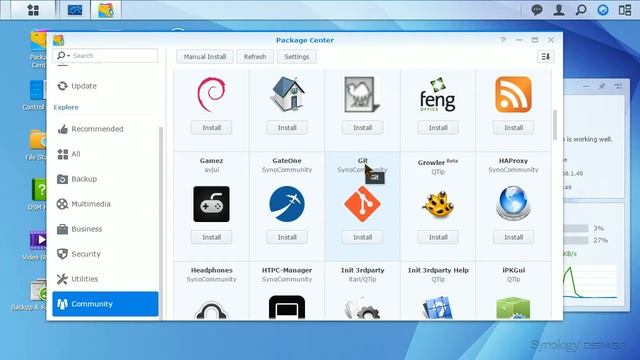Select the Recommended category
Viewport: 640px width, 360px height.
click(x=105, y=129)
